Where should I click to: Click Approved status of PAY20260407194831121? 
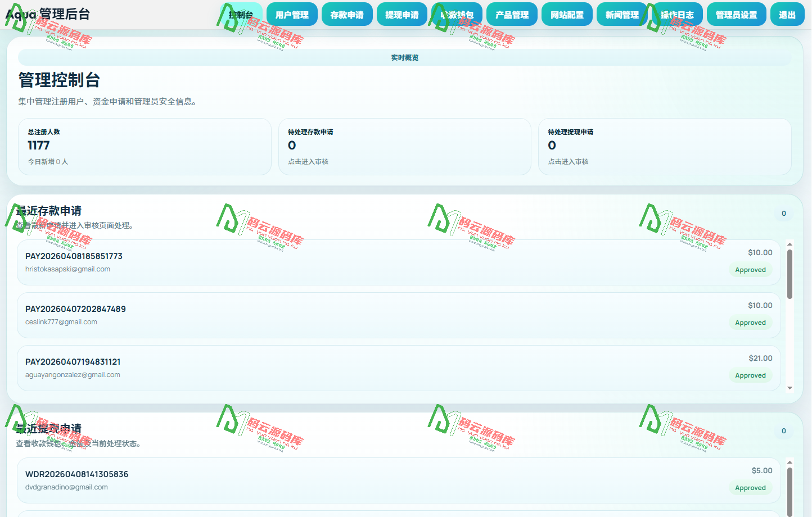(x=751, y=375)
